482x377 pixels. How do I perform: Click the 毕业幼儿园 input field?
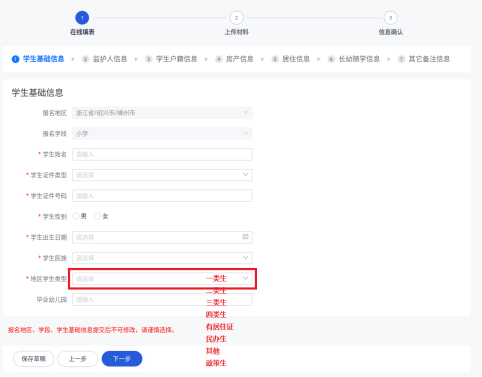click(162, 299)
